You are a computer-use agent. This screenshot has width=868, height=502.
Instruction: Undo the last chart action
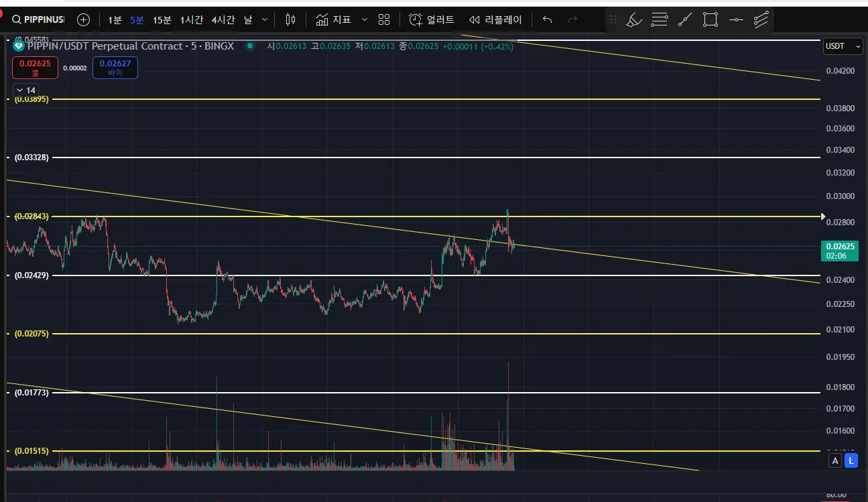548,19
